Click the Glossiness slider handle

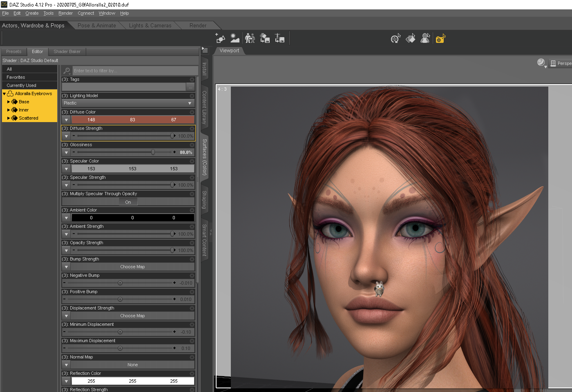[x=153, y=152]
